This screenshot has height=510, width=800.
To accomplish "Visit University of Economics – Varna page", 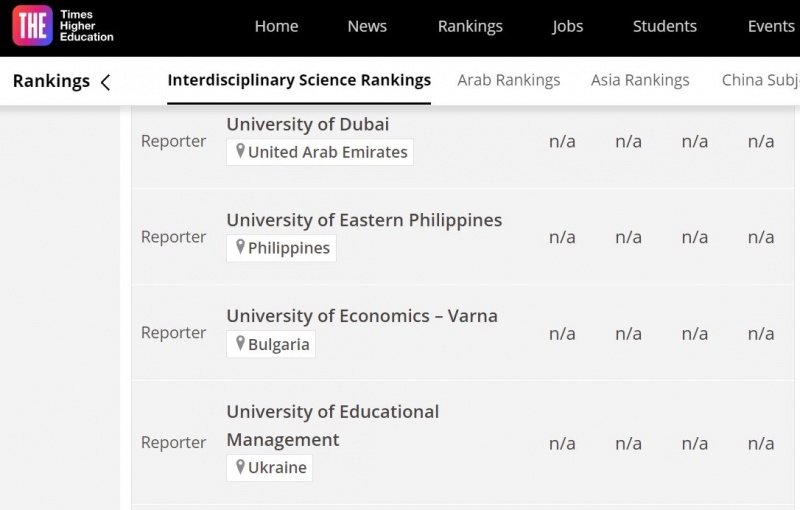I will point(361,316).
